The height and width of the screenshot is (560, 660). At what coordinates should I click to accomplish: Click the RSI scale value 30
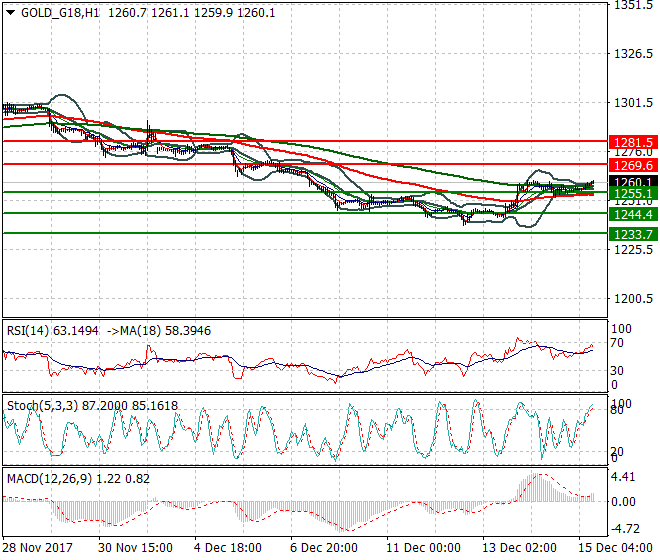[x=617, y=371]
